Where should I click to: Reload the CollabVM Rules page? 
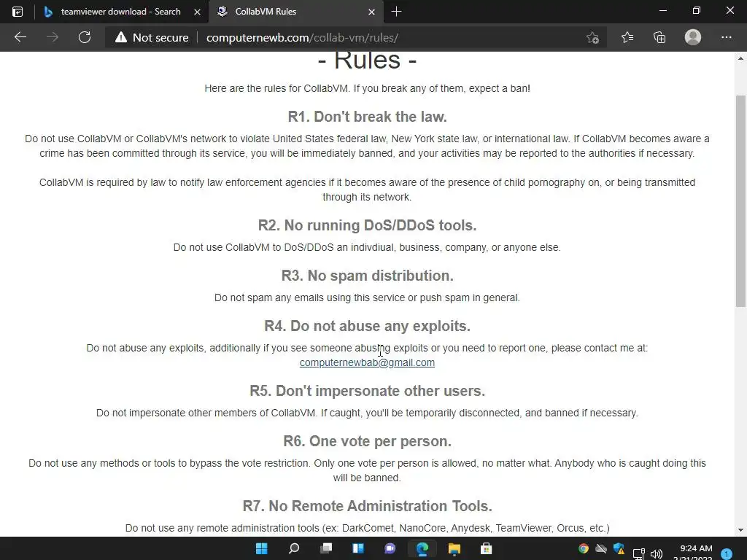85,37
